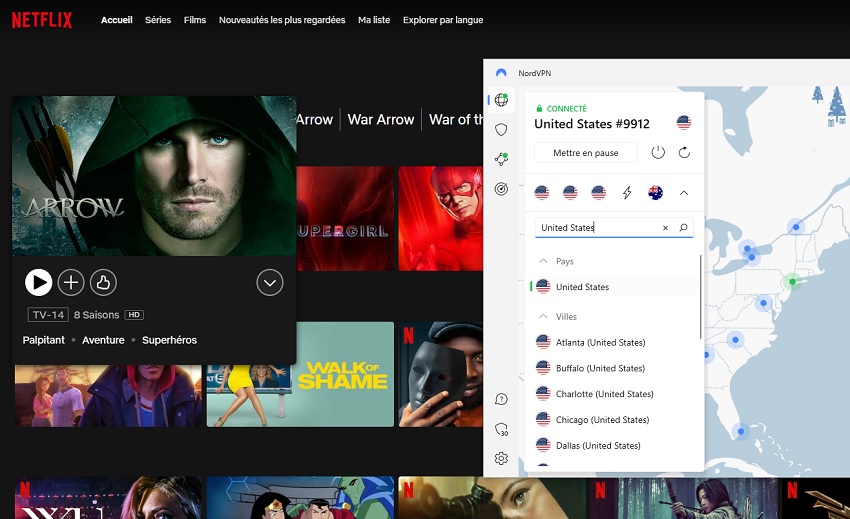Click the lightning quick connect icon

627,193
